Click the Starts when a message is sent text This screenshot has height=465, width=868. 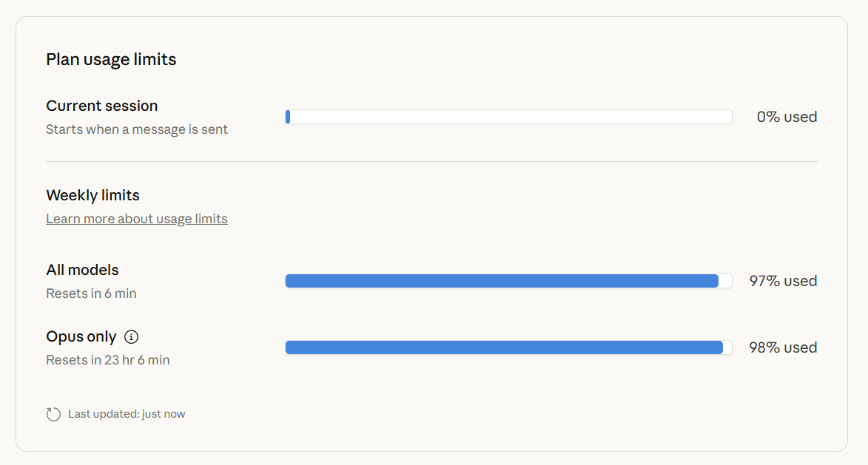click(137, 129)
